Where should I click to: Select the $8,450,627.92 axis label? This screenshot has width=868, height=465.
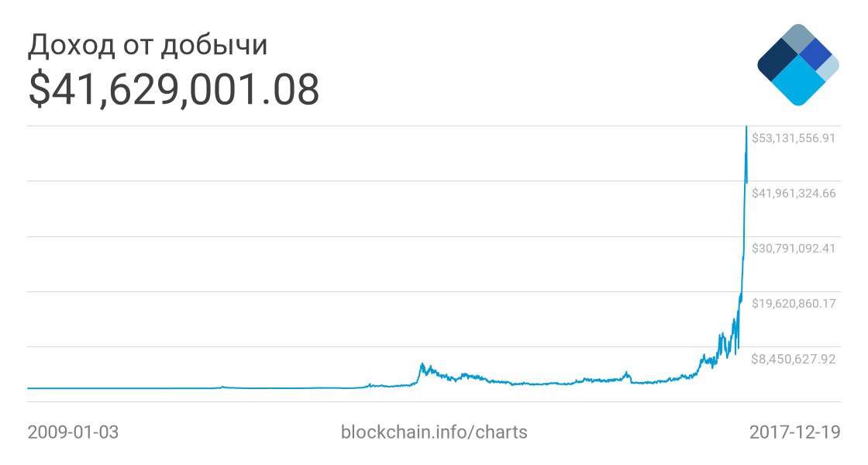(x=793, y=359)
